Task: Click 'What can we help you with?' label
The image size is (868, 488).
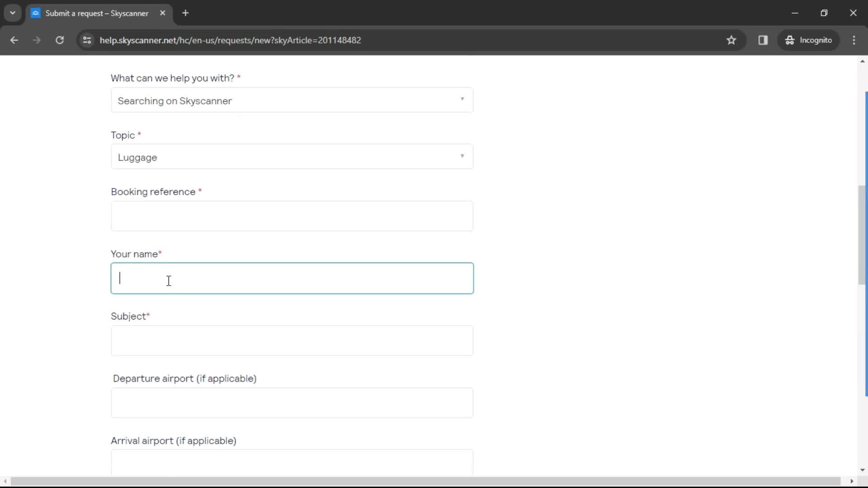Action: click(173, 78)
